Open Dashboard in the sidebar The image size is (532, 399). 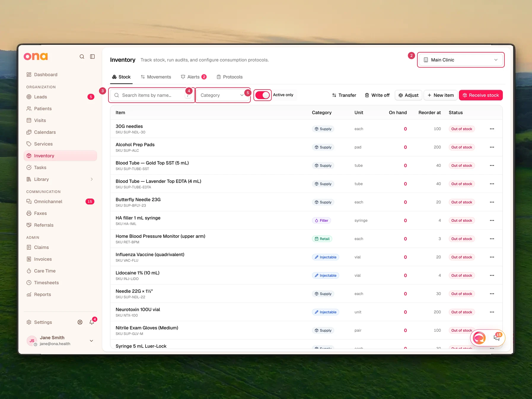[x=60, y=75]
